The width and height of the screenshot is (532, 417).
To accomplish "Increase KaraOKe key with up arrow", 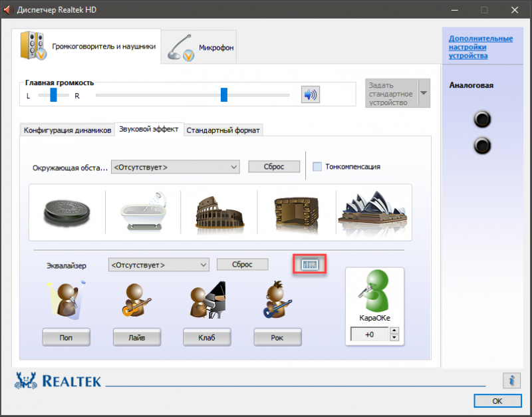I will point(394,330).
